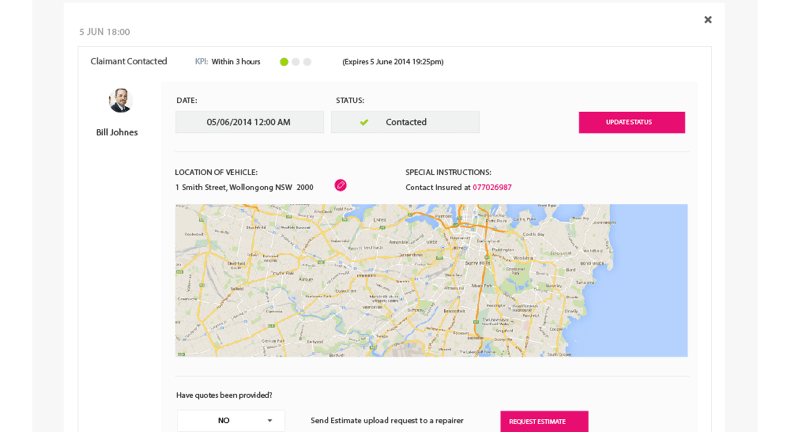The height and width of the screenshot is (432, 786).
Task: Click the dropdown arrow beside NO
Action: click(x=269, y=420)
